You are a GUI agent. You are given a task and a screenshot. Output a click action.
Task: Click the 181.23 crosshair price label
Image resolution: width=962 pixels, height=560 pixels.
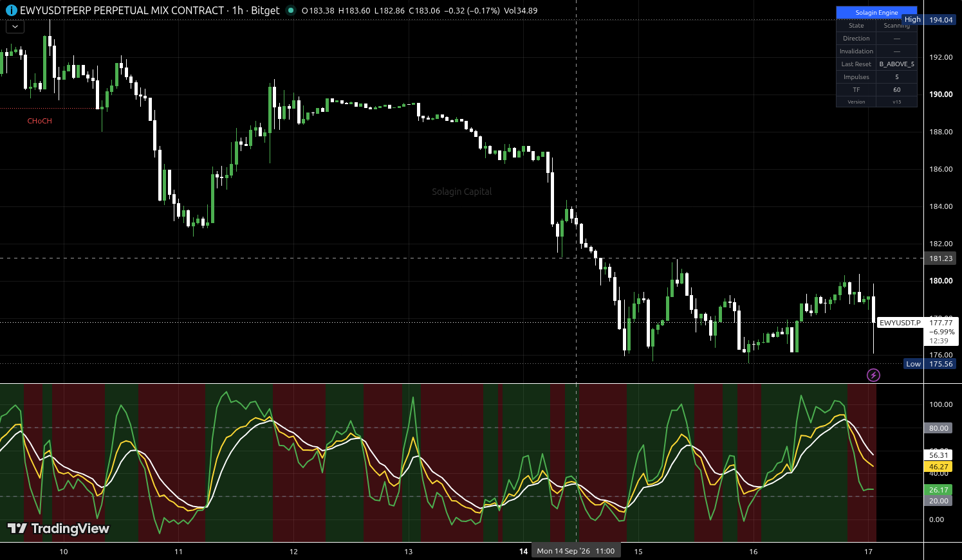coord(941,258)
